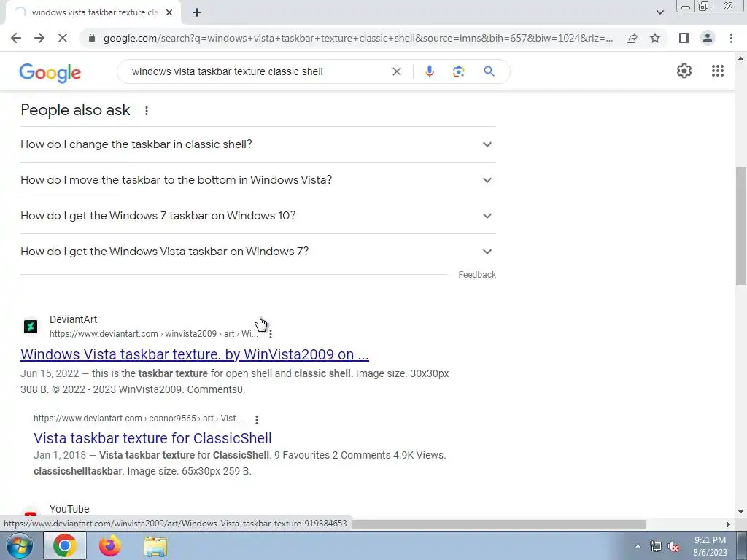Expand 'How do I change the taskbar in classic shell?'
Screen dimensions: 747x560
(x=258, y=144)
